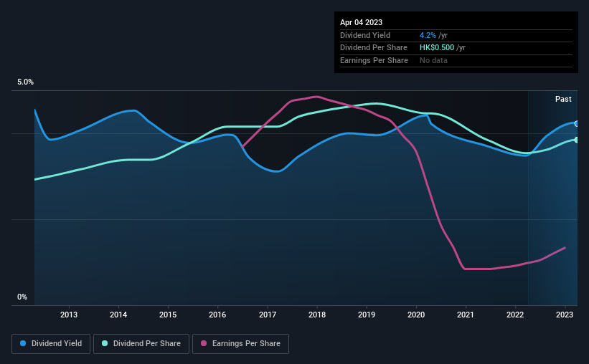
Task: Click the 2020 x-axis label
Action: 416,315
